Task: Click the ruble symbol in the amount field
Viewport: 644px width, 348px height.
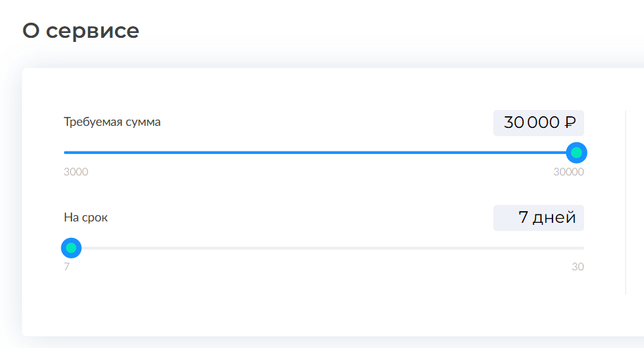Action: (x=570, y=123)
